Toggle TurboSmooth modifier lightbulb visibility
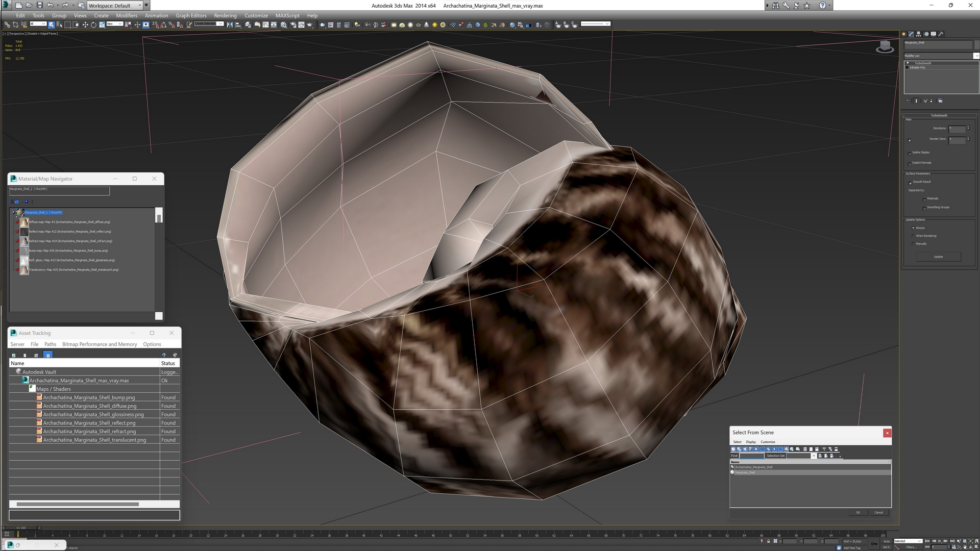Viewport: 980px width, 551px height. pyautogui.click(x=908, y=63)
